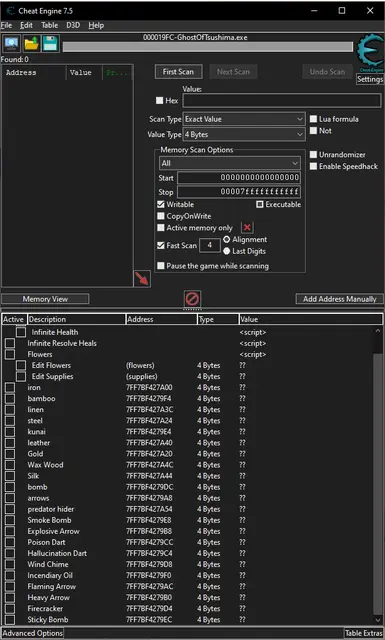Open the memory region All dropdown

[x=229, y=163]
